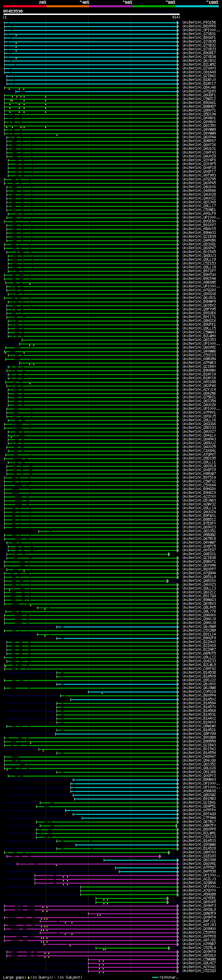This screenshot has height=980, width=222.
Task: Click the cyan alignment bar for UniRef100_O81649
Action: [92, 72]
